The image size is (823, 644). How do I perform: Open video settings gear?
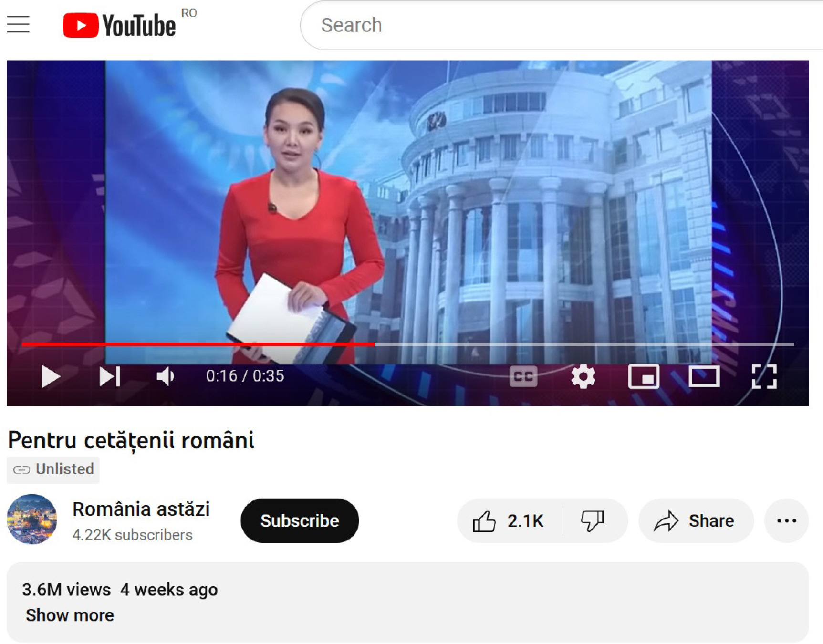(583, 376)
